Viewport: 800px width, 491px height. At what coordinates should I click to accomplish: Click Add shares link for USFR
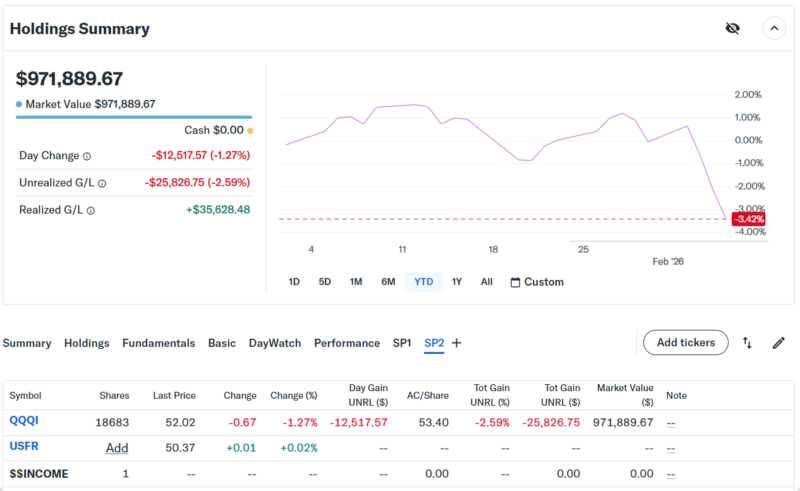pos(117,448)
